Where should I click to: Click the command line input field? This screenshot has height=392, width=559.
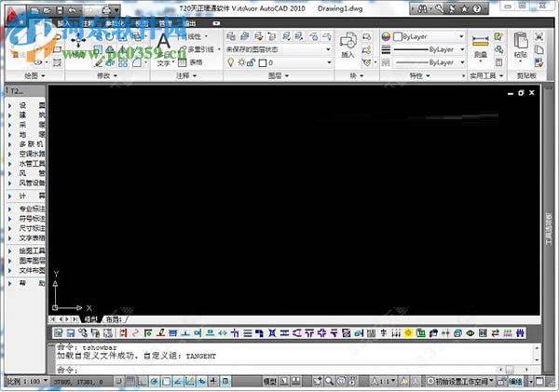point(278,370)
